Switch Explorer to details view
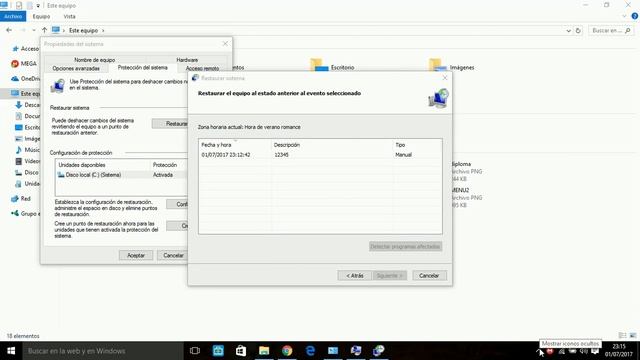Viewport: 640px width, 360px height. 622,336
